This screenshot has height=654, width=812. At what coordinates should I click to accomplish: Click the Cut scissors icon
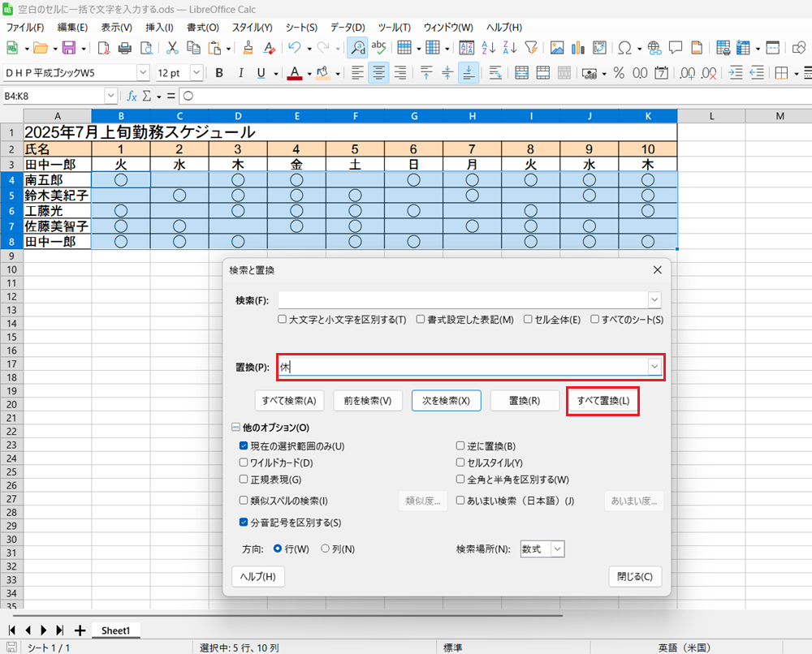(172, 48)
